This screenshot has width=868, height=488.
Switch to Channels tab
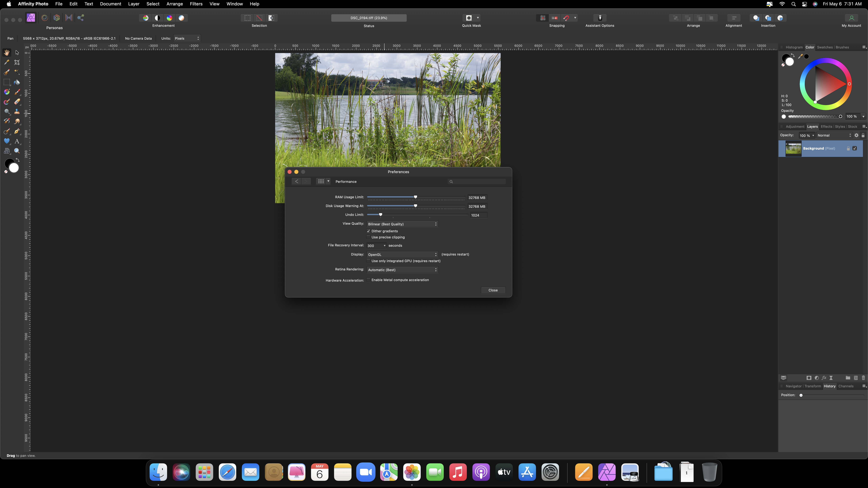(x=846, y=386)
